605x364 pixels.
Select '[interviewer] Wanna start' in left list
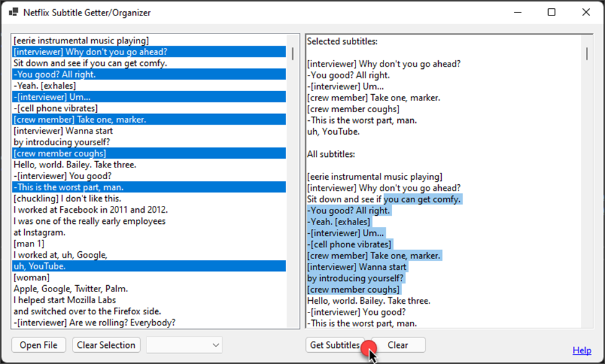(x=149, y=131)
